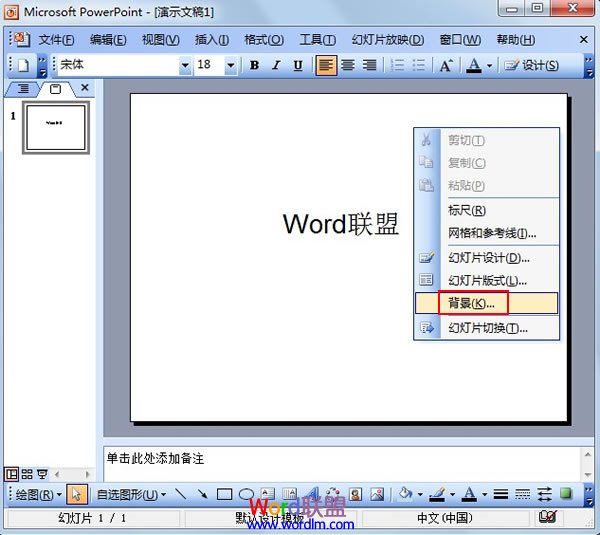Open font color dropdown in formatting toolbar
This screenshot has width=600, height=535.
[489, 66]
